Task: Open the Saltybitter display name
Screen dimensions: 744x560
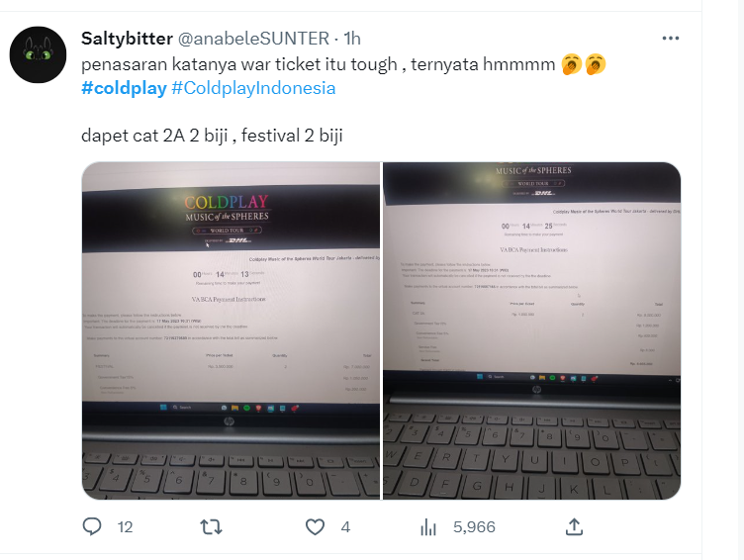Action: [127, 39]
